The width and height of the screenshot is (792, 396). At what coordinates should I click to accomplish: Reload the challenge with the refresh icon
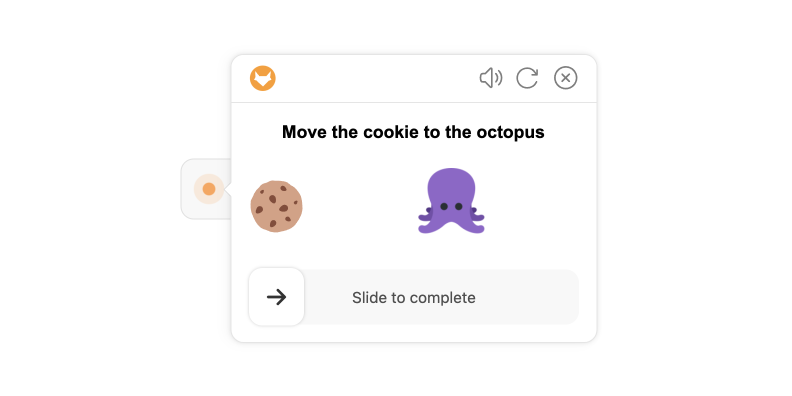pyautogui.click(x=527, y=78)
